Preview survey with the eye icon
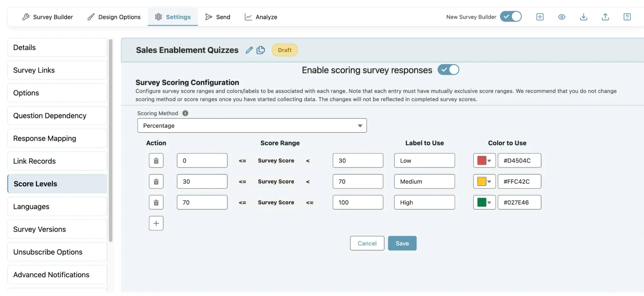Screen dimensions: 644x296 click(562, 17)
